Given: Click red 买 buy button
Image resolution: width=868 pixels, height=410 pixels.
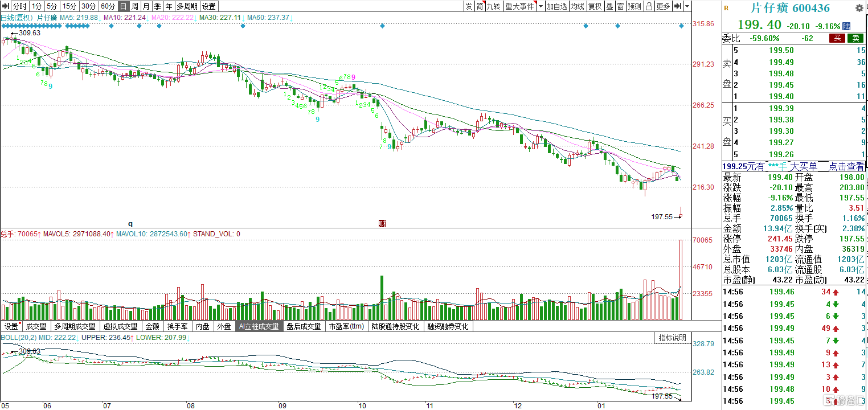Looking at the screenshot, I should tap(837, 38).
